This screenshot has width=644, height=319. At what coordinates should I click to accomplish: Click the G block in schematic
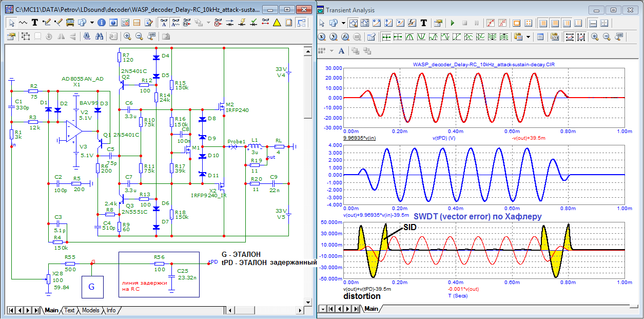coord(92,287)
